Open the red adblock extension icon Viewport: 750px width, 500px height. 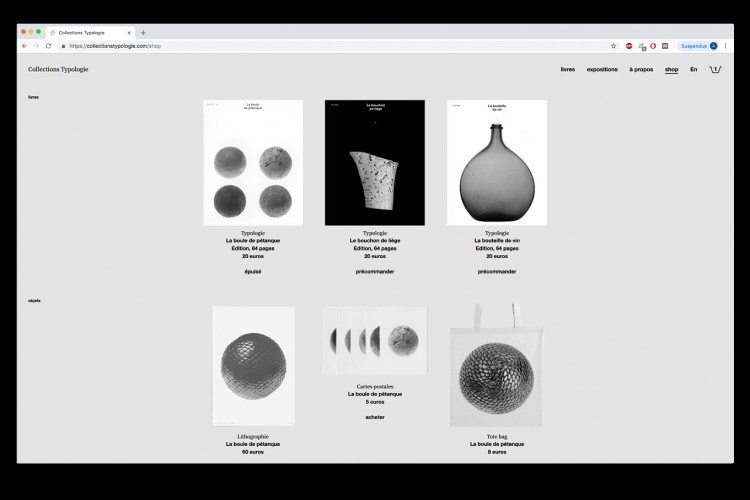click(x=629, y=46)
